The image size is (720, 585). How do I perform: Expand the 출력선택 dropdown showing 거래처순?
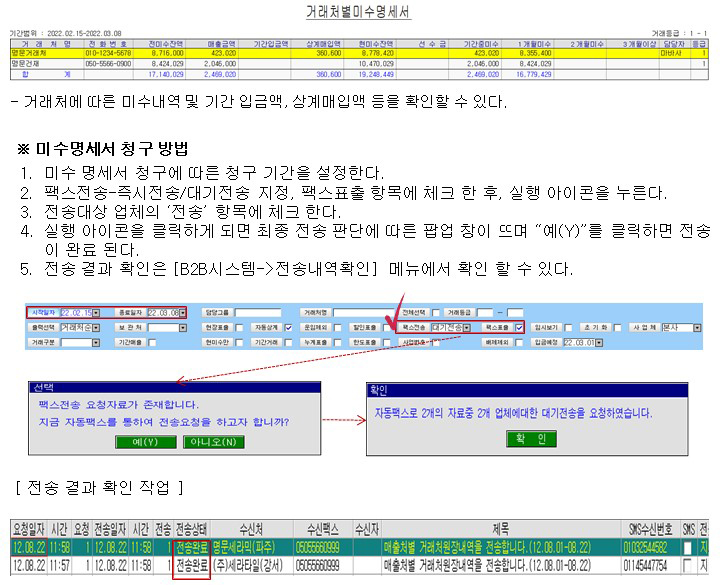(x=96, y=328)
